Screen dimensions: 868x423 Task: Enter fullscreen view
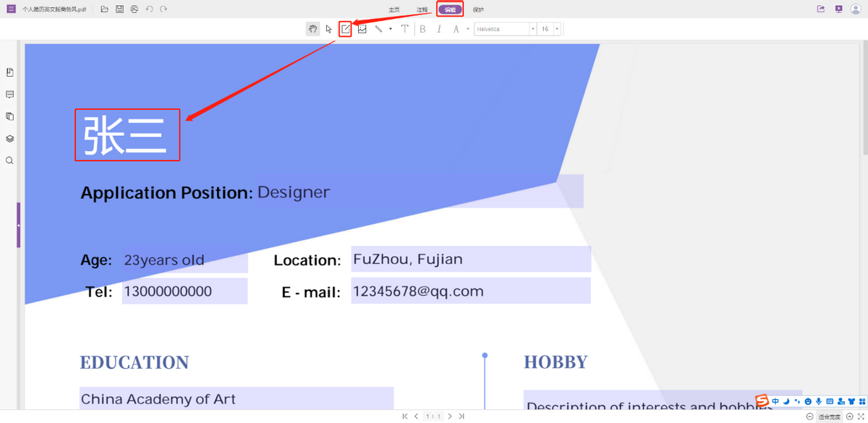pos(861,417)
